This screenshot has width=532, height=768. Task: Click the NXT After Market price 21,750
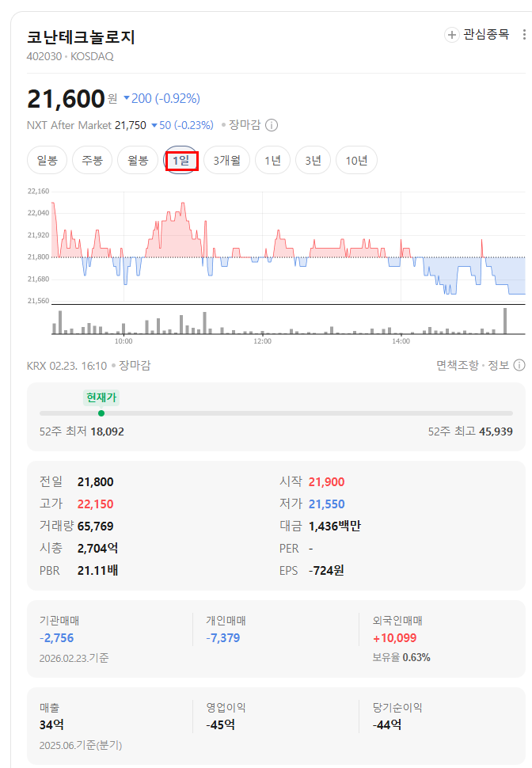click(131, 125)
